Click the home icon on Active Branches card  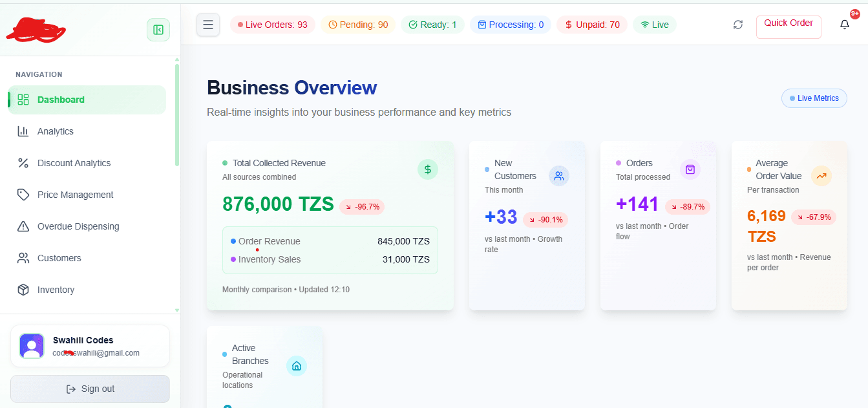coord(297,365)
